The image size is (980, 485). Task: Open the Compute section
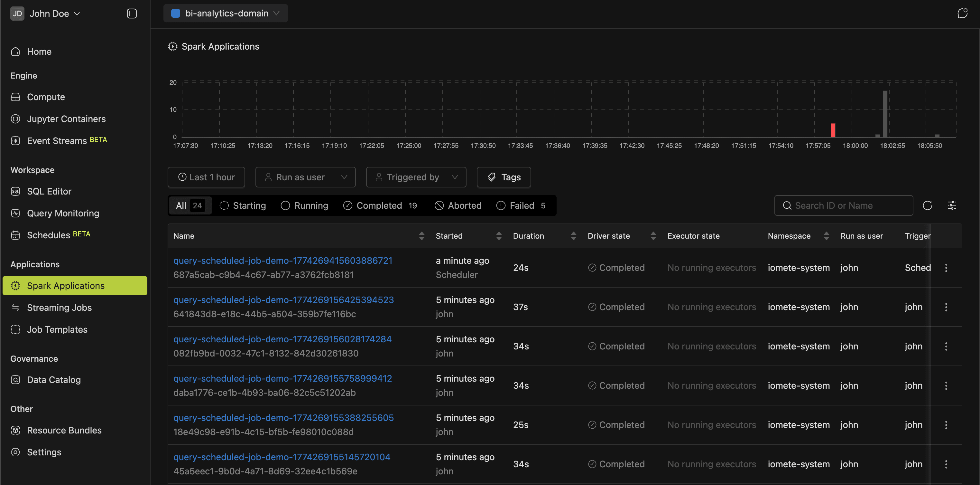click(x=45, y=97)
